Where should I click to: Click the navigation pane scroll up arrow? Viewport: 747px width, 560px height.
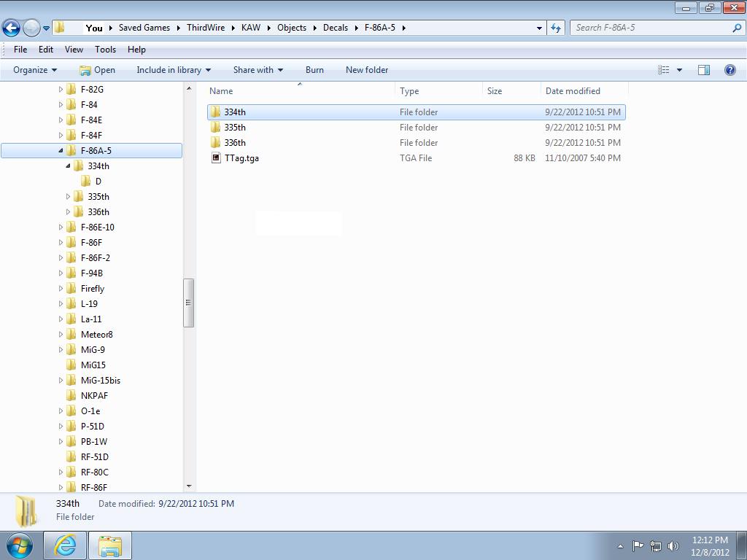click(189, 88)
